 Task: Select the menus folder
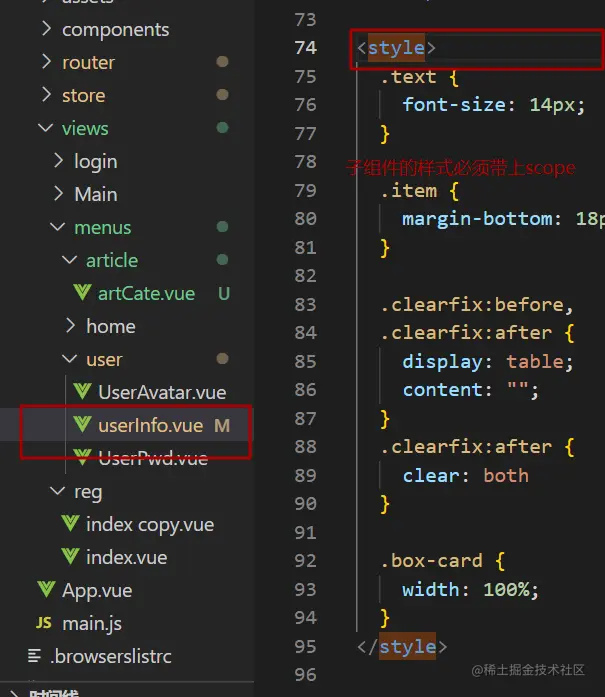point(103,228)
